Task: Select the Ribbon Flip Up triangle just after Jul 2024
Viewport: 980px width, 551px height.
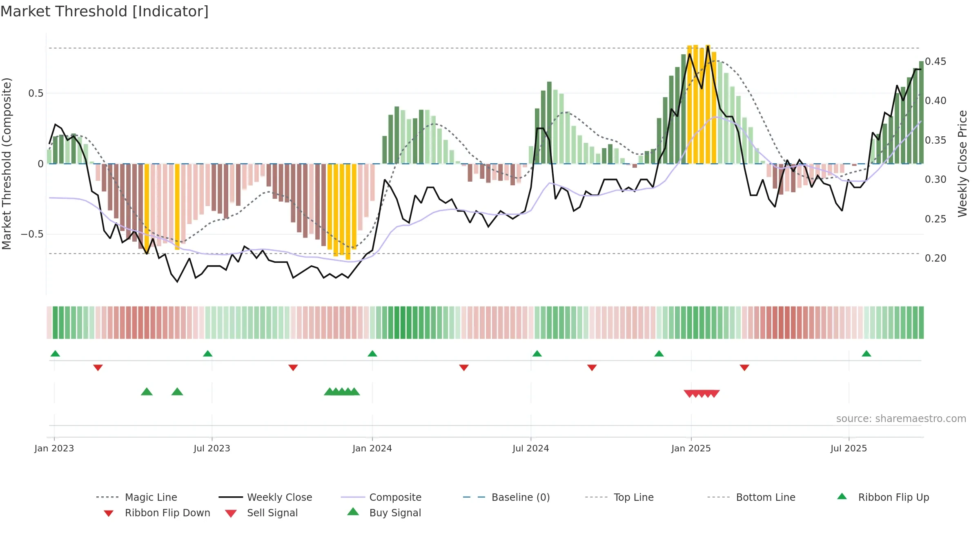Action: (x=537, y=353)
